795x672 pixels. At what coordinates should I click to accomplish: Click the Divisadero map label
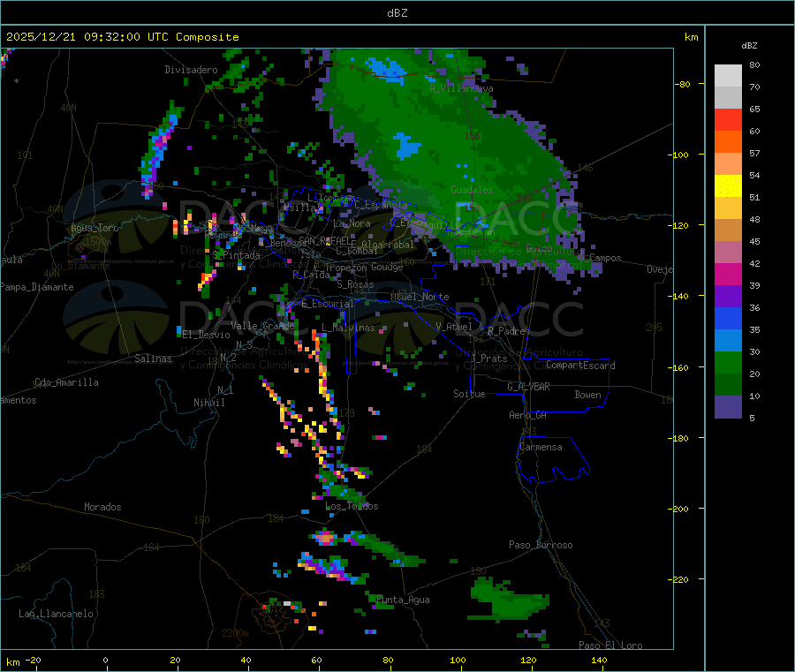[191, 70]
